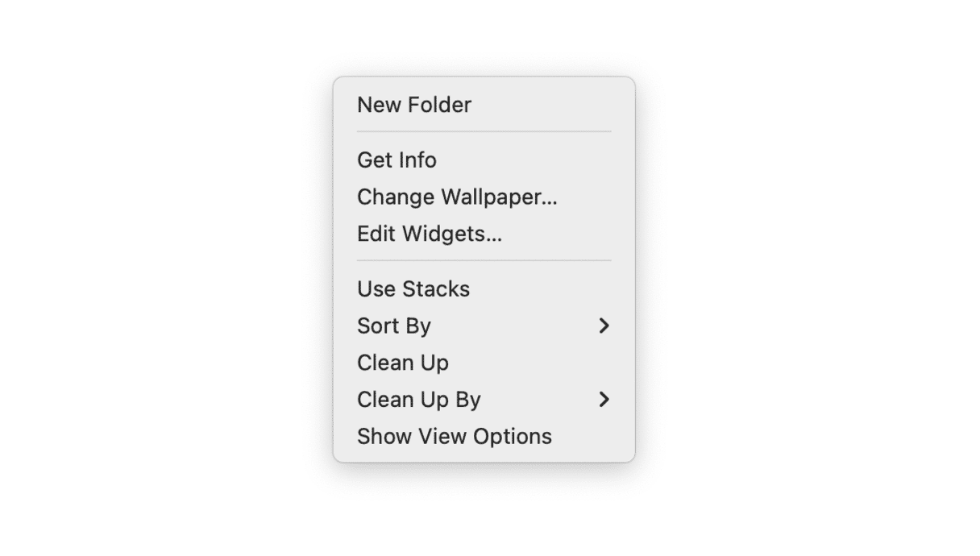The height and width of the screenshot is (556, 980).
Task: Pick the wallpaper-changing menu command
Action: coord(457,197)
